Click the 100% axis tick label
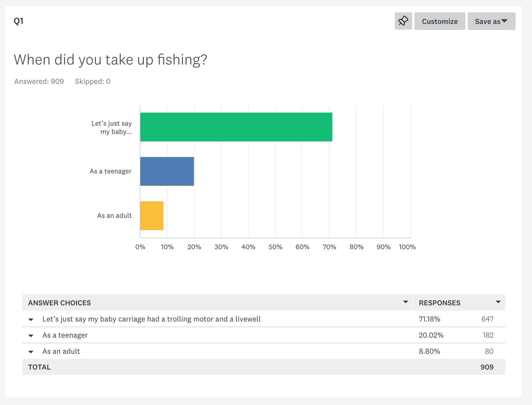This screenshot has width=532, height=405. tap(407, 247)
